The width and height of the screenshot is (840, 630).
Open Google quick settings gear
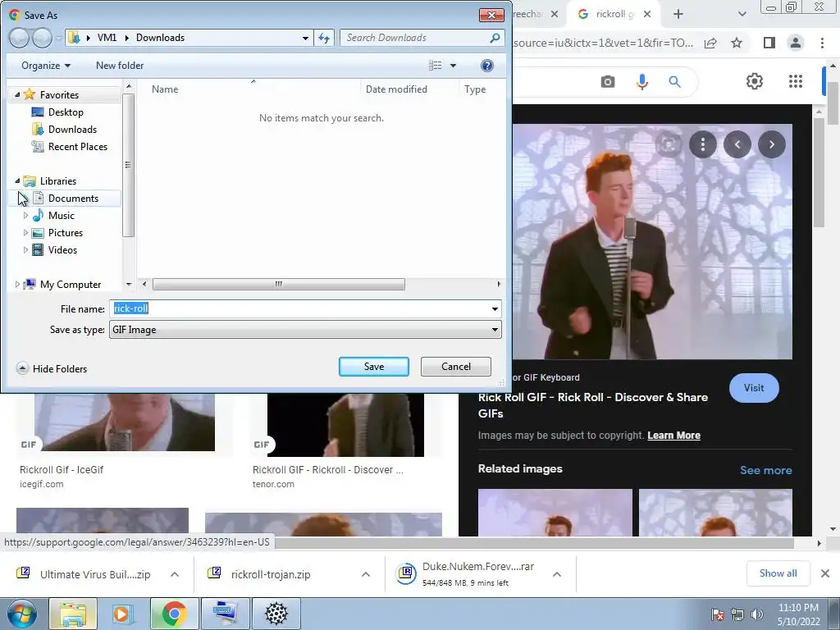click(755, 81)
